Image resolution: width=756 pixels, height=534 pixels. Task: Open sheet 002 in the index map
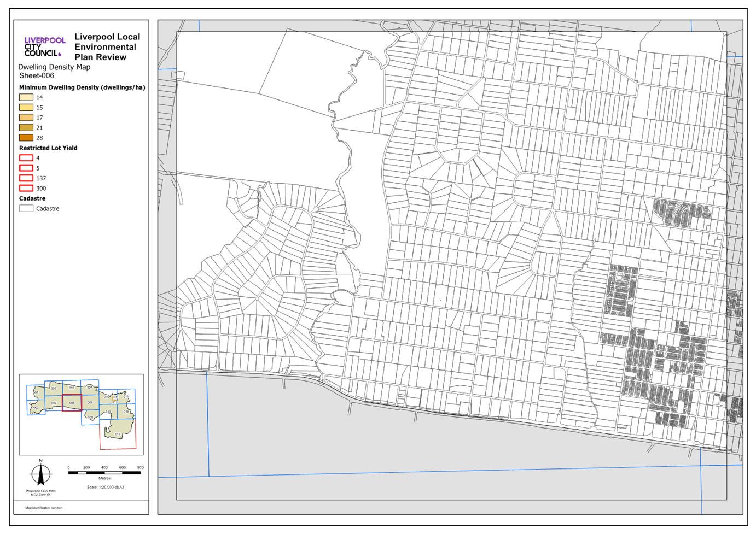tap(36, 408)
